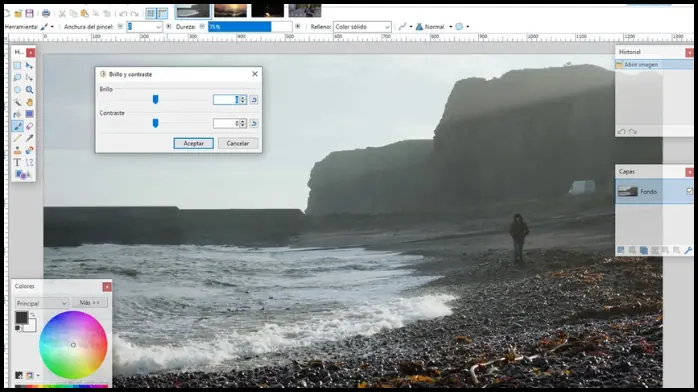698x392 pixels.
Task: Toggle the rulers view button
Action: (162, 13)
